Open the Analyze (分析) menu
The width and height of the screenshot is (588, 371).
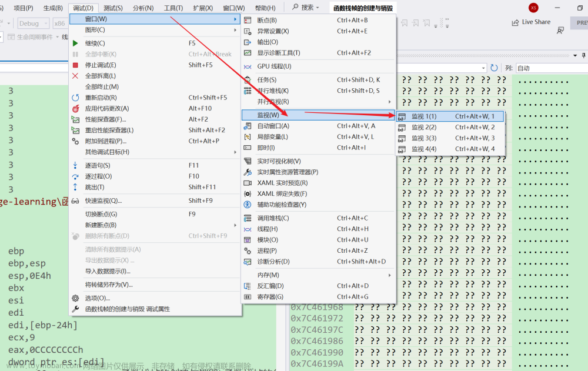pos(143,8)
